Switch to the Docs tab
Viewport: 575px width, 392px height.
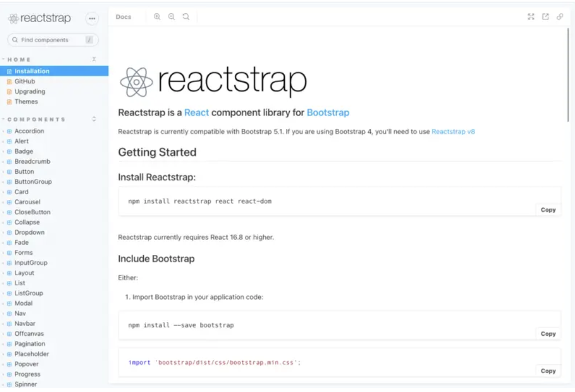point(123,17)
